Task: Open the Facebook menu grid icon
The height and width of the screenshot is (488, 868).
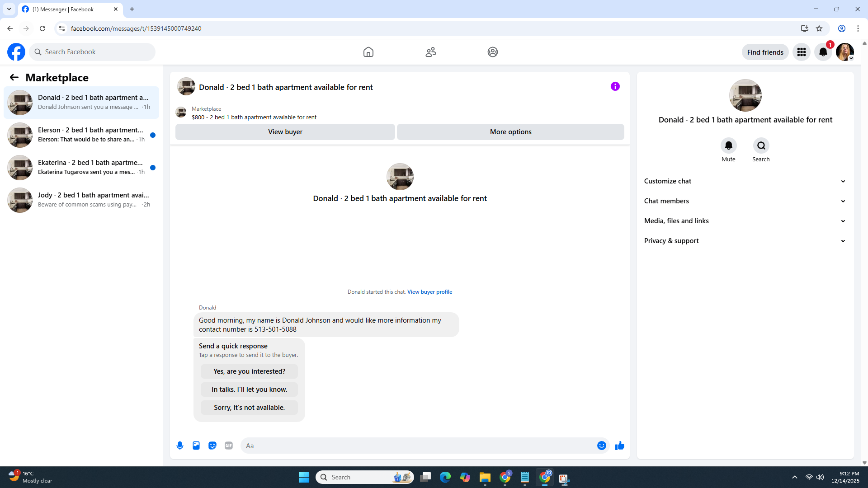Action: (801, 52)
